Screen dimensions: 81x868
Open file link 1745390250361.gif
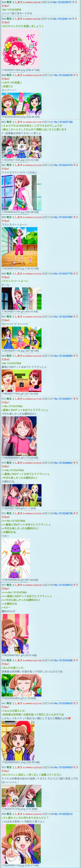click(13, 458)
